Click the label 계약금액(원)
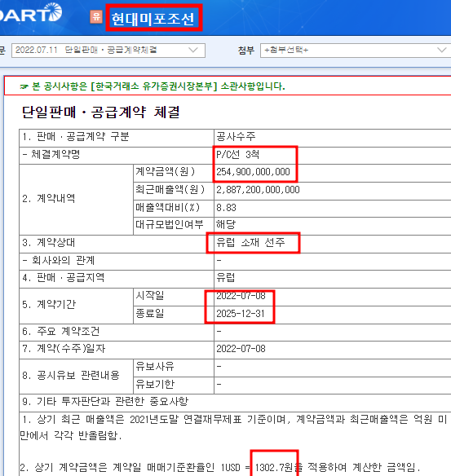Viewport: 451px width, 476px height. [x=166, y=172]
